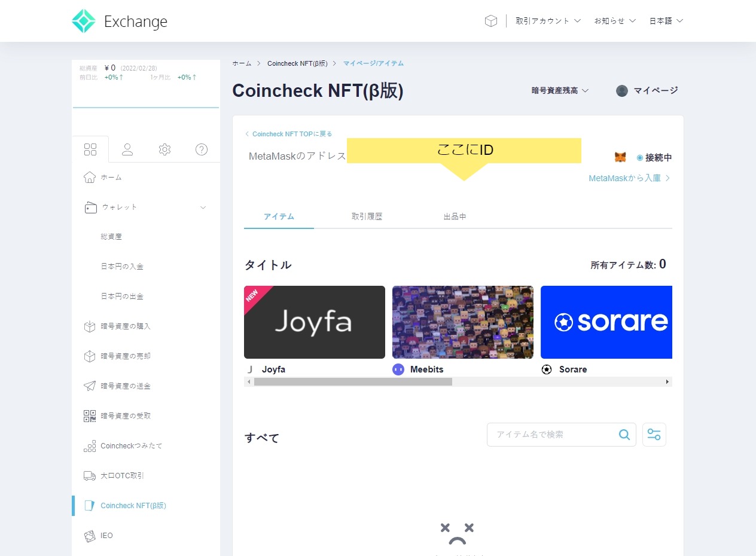This screenshot has height=556, width=756.
Task: Go to ホーム in the breadcrumb
Action: [x=242, y=63]
